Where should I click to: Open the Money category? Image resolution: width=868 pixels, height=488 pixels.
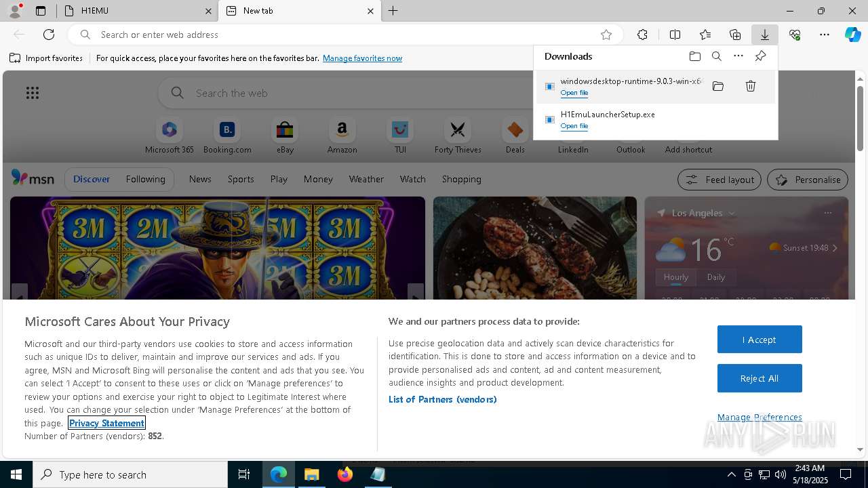point(318,180)
